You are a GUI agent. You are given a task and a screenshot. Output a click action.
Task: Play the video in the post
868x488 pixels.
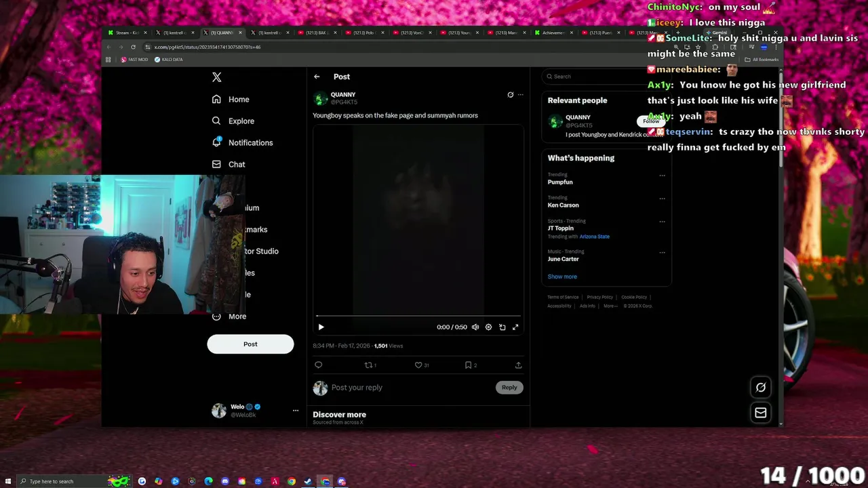(321, 327)
